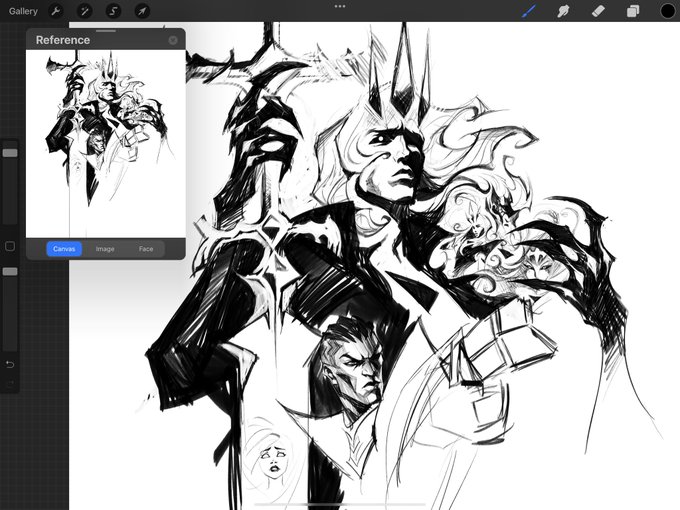Image resolution: width=680 pixels, height=510 pixels.
Task: Open the Adjustments magic wand menu
Action: point(85,11)
